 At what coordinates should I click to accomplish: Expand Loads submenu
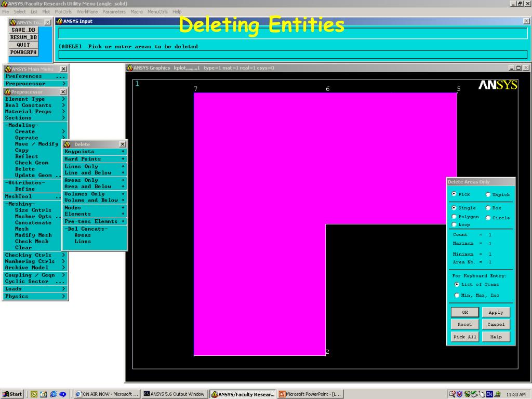[x=35, y=289]
